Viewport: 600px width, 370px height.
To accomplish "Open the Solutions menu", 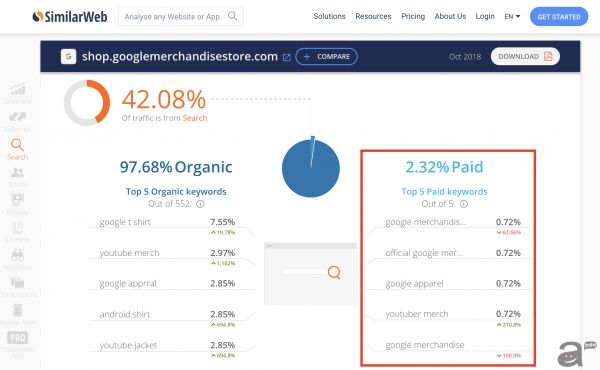I will [329, 16].
